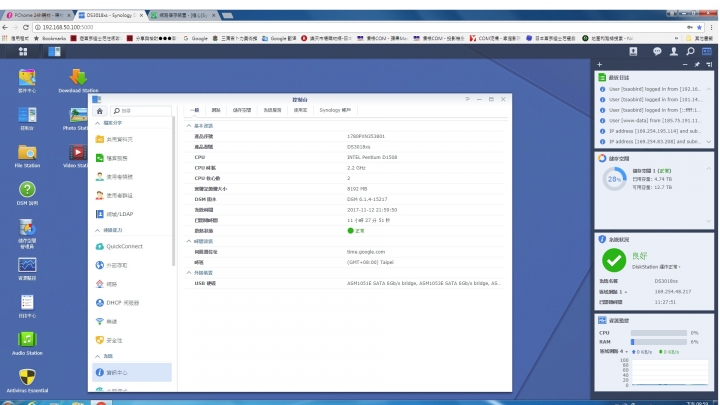Image resolution: width=720 pixels, height=405 pixels.
Task: Collapse the section containing USB device row
Action: pyautogui.click(x=189, y=273)
